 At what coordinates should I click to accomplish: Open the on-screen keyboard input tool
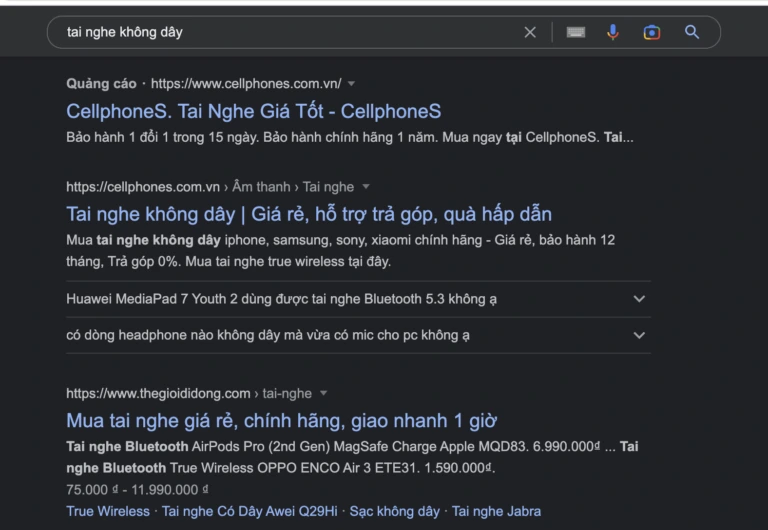576,32
